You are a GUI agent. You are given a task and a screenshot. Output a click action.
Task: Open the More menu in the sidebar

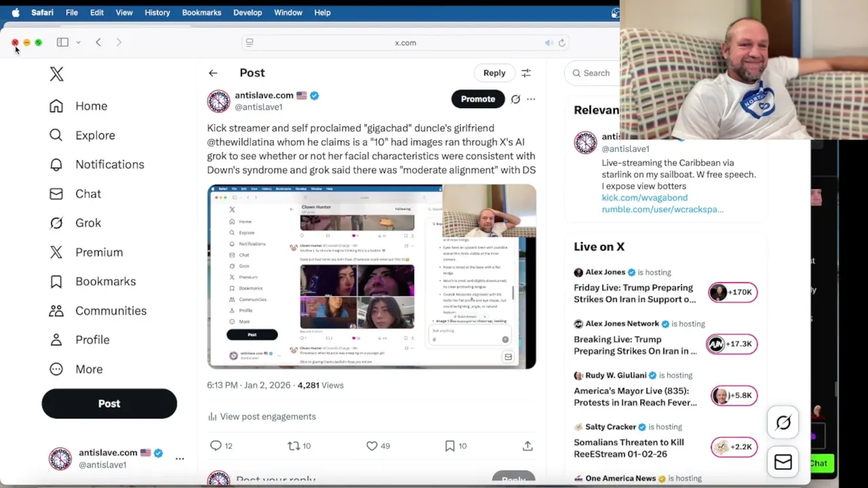(75, 369)
